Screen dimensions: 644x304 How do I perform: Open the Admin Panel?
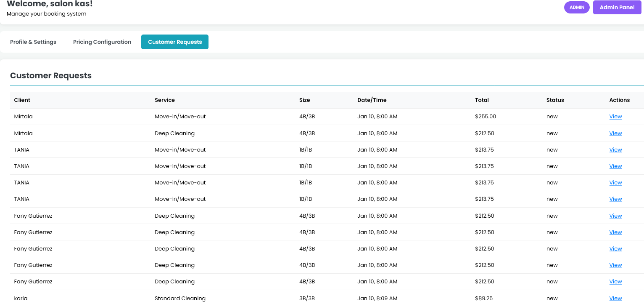pyautogui.click(x=617, y=7)
